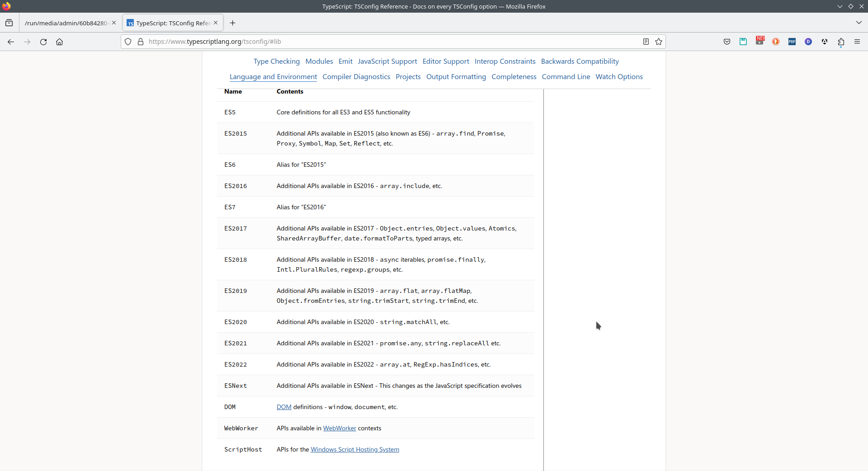The height and width of the screenshot is (471, 868).
Task: Bookmark this page with star icon
Action: click(x=659, y=42)
